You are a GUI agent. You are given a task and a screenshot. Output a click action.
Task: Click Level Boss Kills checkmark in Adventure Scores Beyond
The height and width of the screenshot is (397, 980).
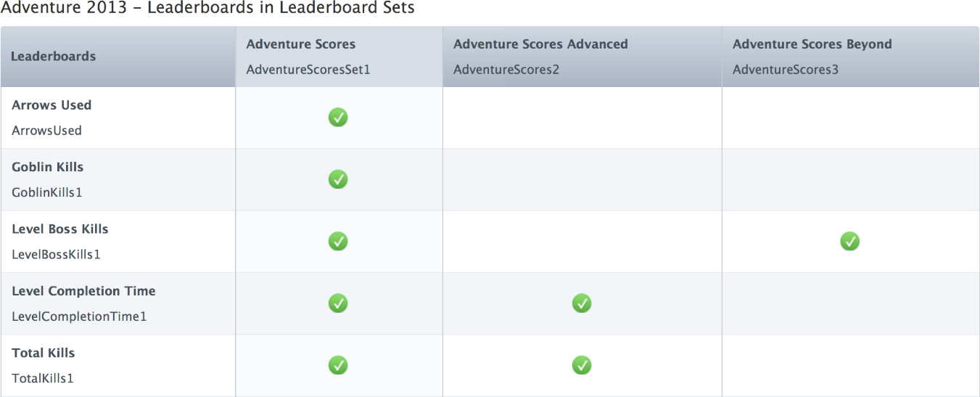coord(850,241)
